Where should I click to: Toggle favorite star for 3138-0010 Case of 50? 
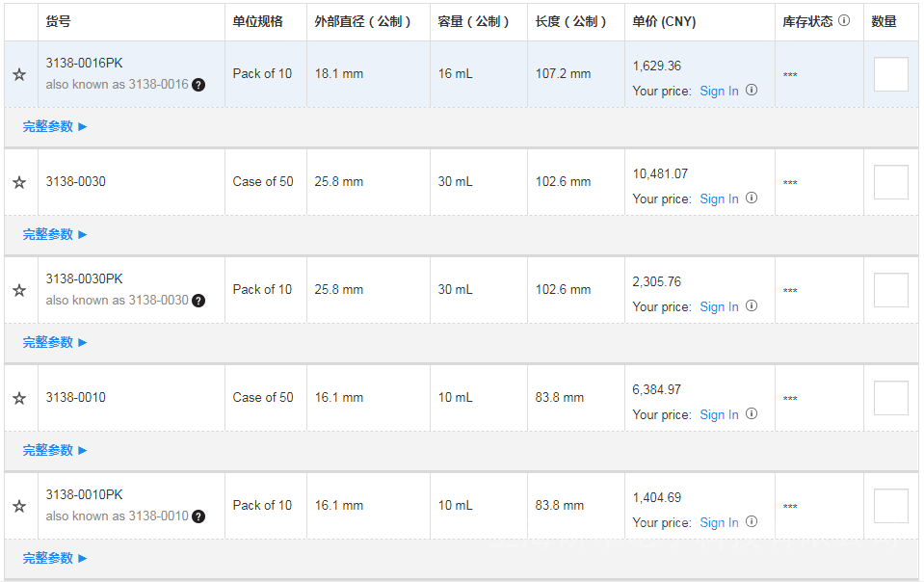pyautogui.click(x=19, y=398)
